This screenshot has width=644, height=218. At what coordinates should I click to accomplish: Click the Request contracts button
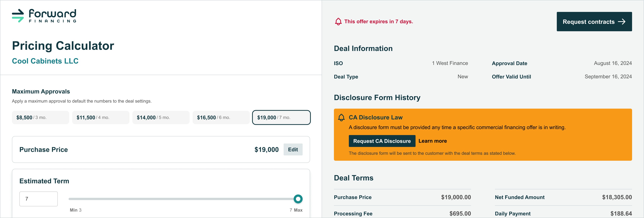(x=594, y=22)
